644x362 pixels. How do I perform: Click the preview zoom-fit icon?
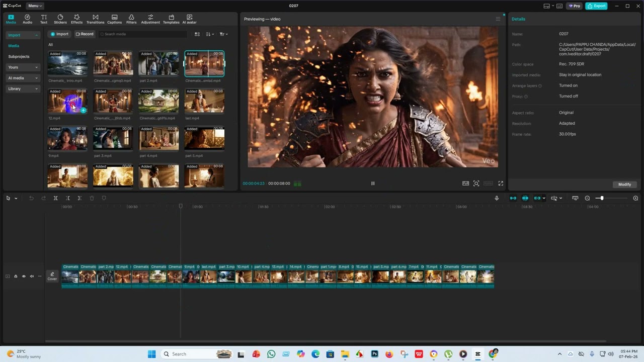pyautogui.click(x=476, y=184)
